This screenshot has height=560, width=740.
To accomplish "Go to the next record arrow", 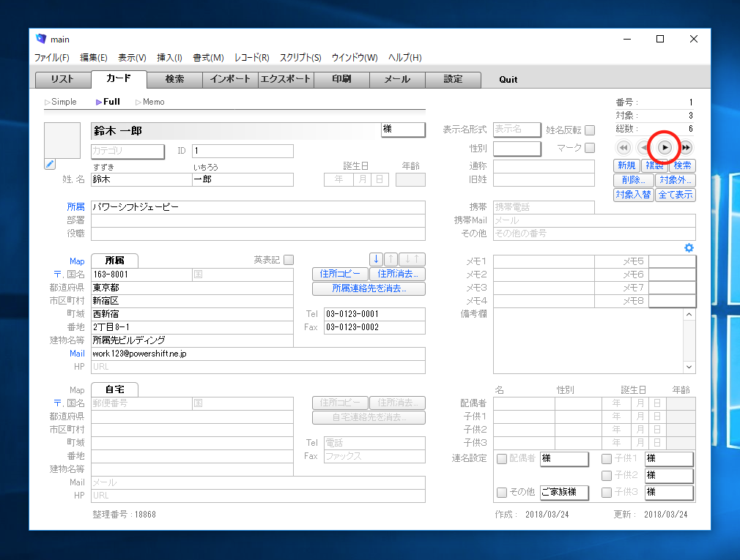I will 665,147.
